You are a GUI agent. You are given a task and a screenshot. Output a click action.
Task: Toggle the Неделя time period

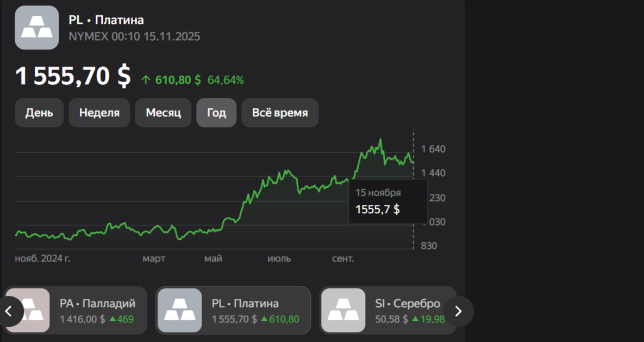pos(99,113)
